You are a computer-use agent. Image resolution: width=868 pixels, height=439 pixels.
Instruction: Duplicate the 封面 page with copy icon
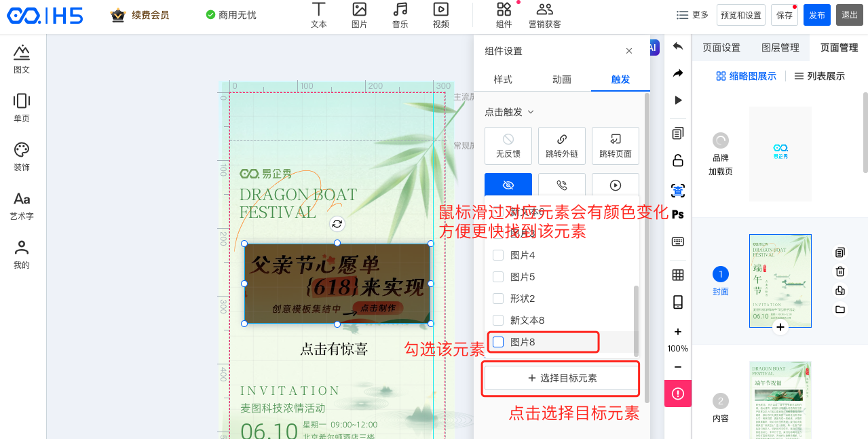(x=840, y=252)
